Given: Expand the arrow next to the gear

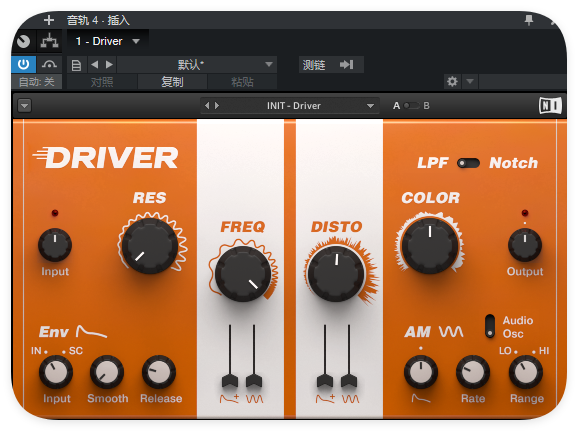Looking at the screenshot, I should click(470, 81).
